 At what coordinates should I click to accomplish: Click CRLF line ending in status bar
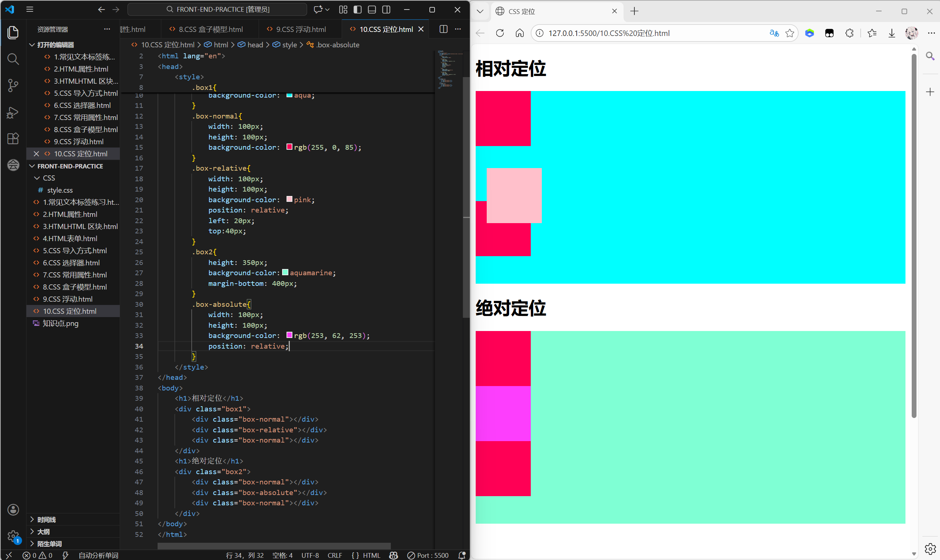click(x=335, y=555)
